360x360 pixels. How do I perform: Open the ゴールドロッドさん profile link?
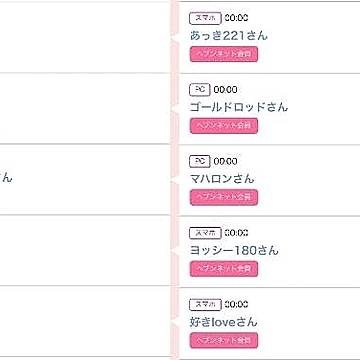pos(239,107)
